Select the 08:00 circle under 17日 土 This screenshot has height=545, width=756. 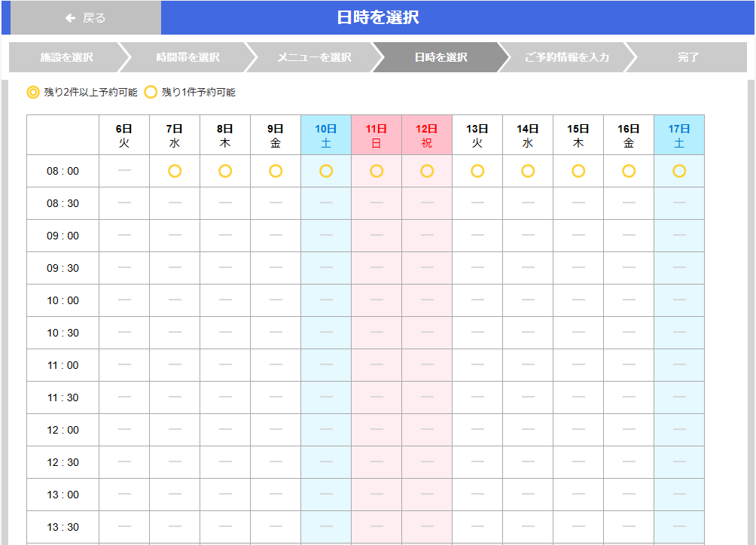point(678,171)
